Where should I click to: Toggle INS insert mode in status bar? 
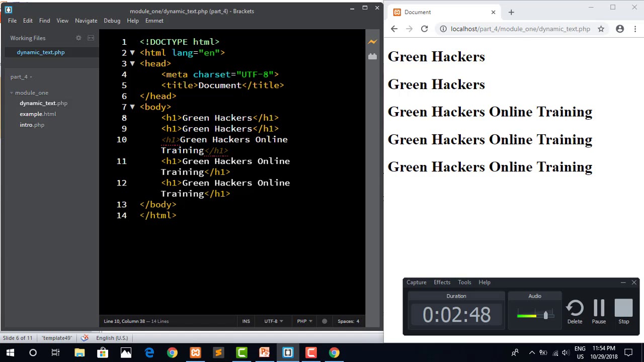click(x=246, y=321)
